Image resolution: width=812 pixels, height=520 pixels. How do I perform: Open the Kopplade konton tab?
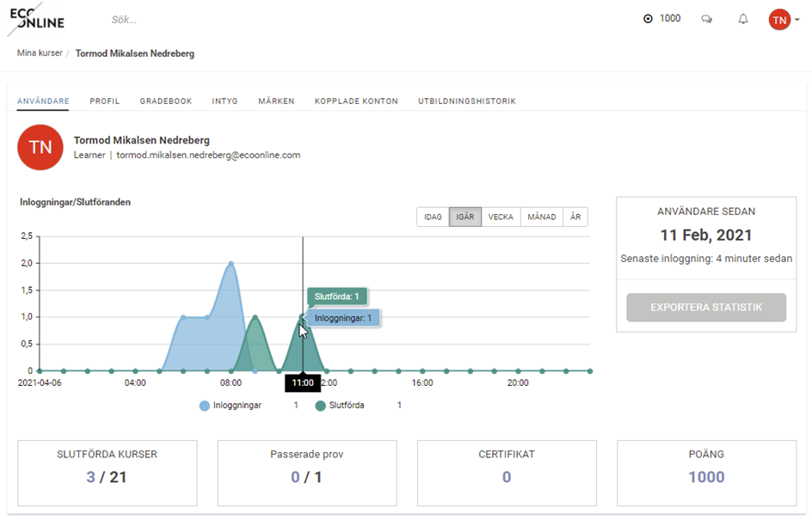pyautogui.click(x=356, y=101)
